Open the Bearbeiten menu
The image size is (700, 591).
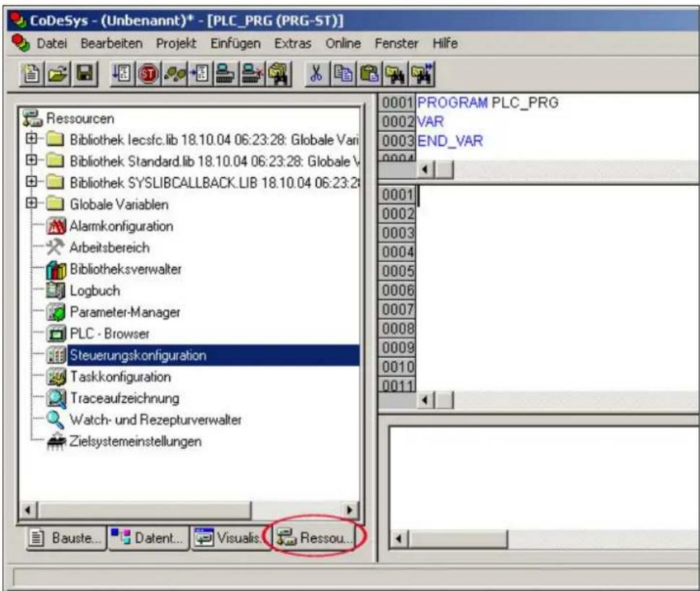(111, 43)
